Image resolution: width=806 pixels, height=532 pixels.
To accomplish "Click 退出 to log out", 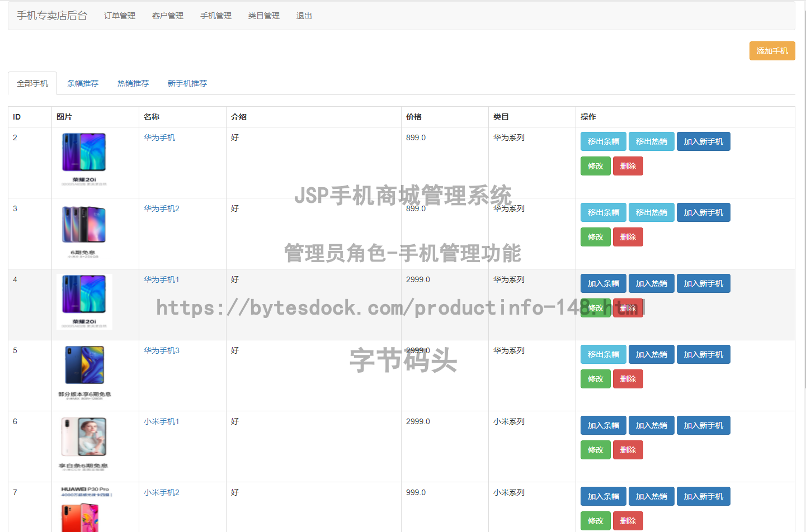I will (x=304, y=16).
